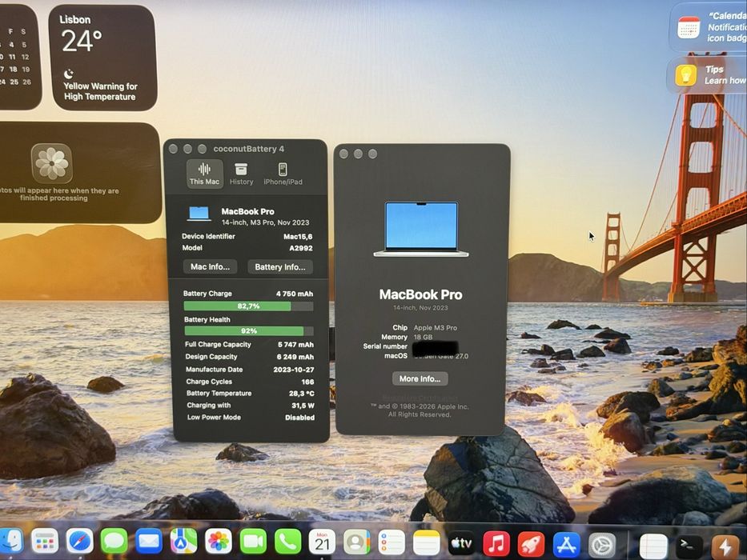Open Messages from the Dock
This screenshot has height=560, width=747.
point(114,542)
